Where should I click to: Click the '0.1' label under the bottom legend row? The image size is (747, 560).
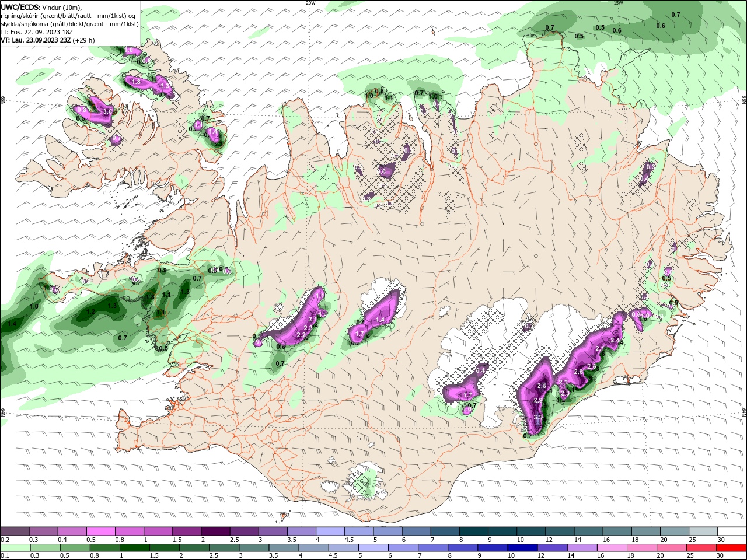coord(5,555)
